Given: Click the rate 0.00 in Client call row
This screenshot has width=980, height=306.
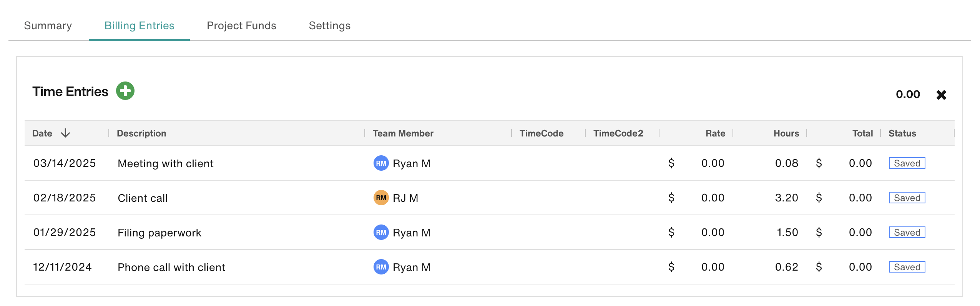Looking at the screenshot, I should 713,198.
